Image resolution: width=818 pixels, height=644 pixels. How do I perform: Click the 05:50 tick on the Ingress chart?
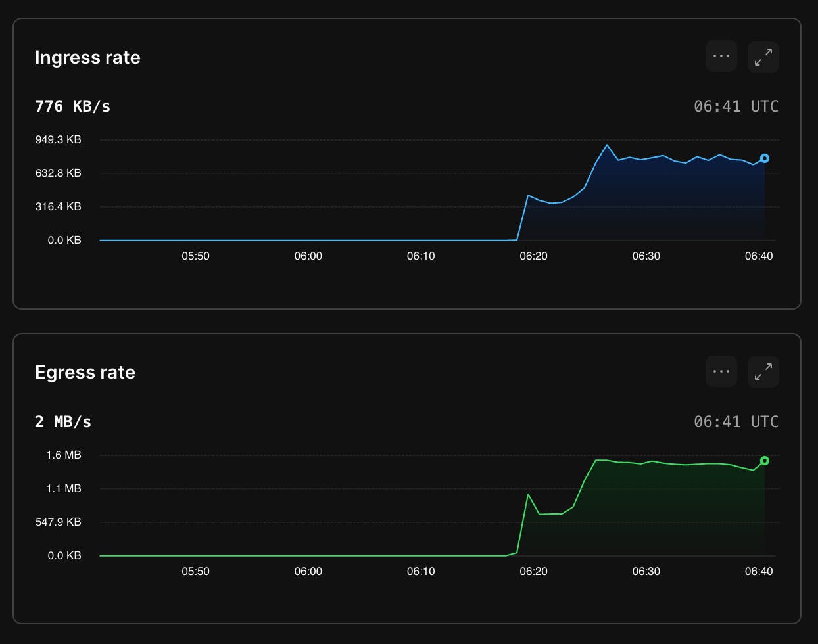195,256
